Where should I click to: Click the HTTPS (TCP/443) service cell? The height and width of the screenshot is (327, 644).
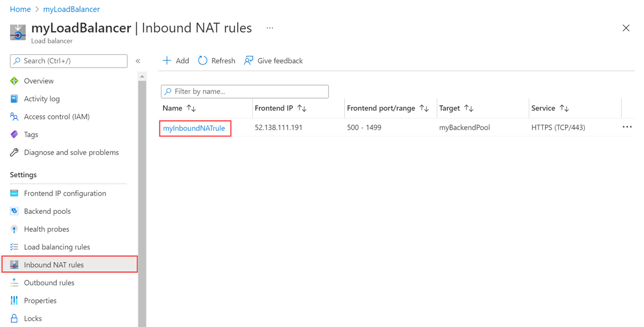pyautogui.click(x=558, y=128)
